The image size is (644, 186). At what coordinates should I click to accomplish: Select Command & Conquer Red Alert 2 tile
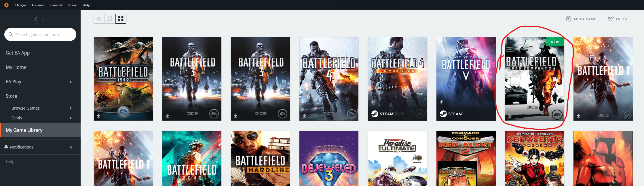point(466,158)
